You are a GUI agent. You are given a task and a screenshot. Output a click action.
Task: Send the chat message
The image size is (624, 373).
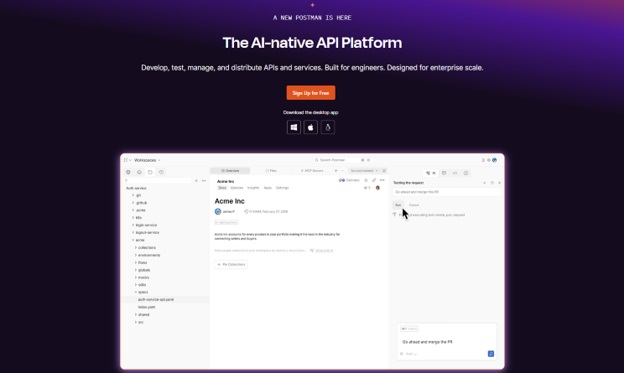(491, 354)
